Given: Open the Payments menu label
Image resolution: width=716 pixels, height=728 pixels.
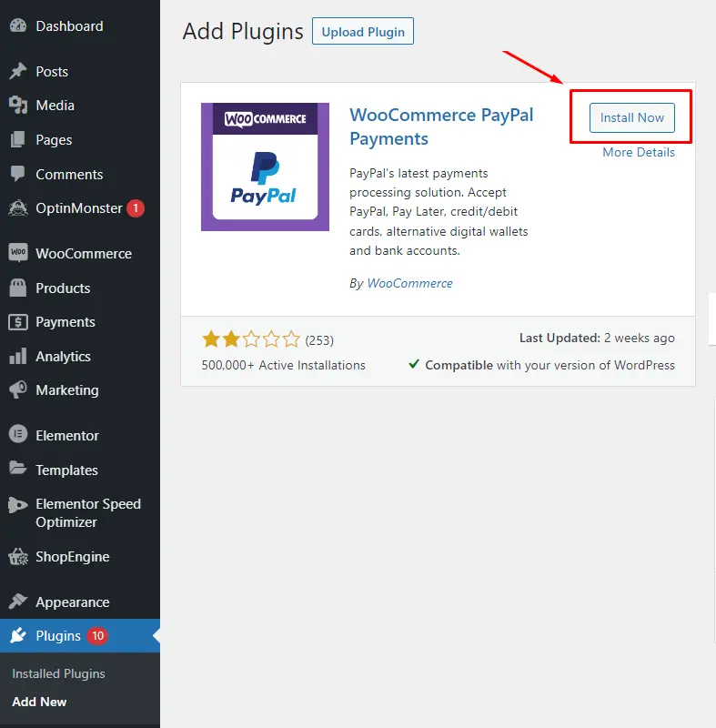Looking at the screenshot, I should coord(66,322).
